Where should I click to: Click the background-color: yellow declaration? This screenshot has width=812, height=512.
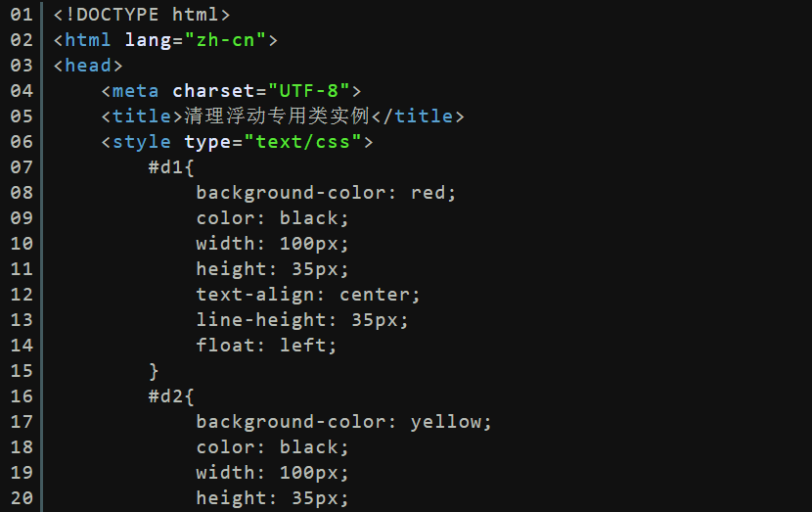click(x=343, y=422)
